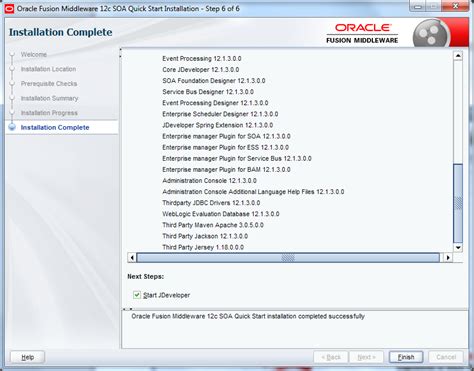Screen dimensions: 474x371
Task: Click the Oracle Fusion Middleware logo
Action: 362,33
